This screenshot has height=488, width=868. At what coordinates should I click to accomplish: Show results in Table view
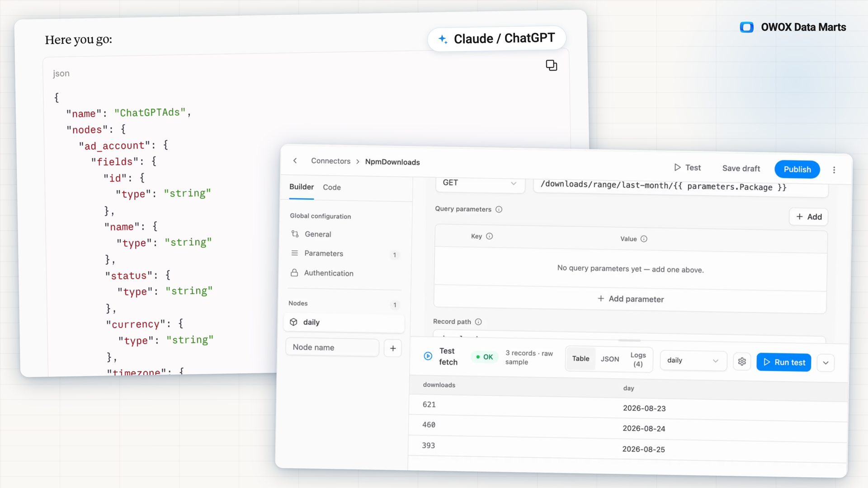[x=580, y=359]
